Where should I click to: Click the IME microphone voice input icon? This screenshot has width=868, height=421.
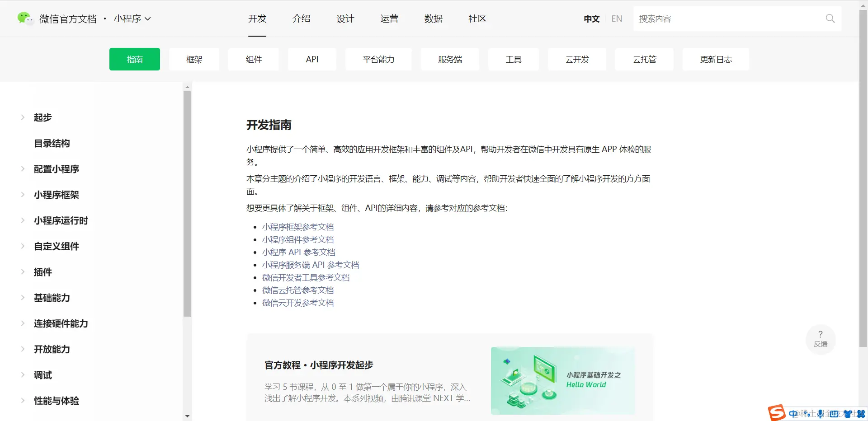820,414
